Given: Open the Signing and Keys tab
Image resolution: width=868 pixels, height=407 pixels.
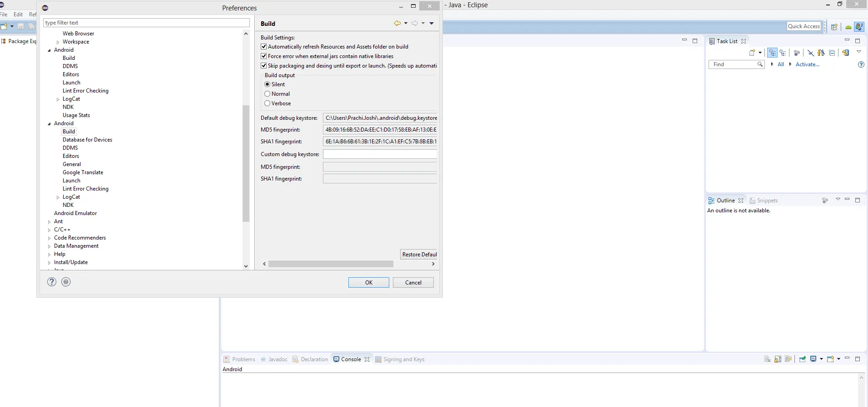Looking at the screenshot, I should (x=400, y=359).
